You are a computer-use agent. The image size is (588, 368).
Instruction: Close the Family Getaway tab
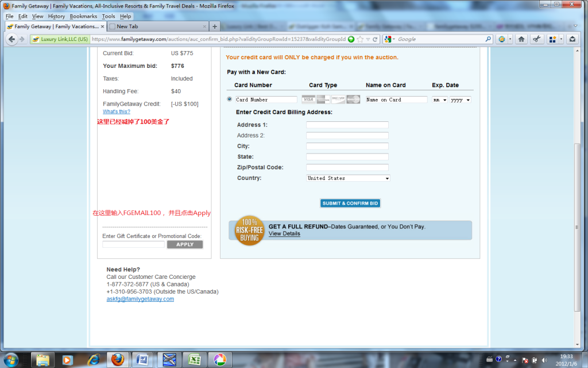point(102,26)
